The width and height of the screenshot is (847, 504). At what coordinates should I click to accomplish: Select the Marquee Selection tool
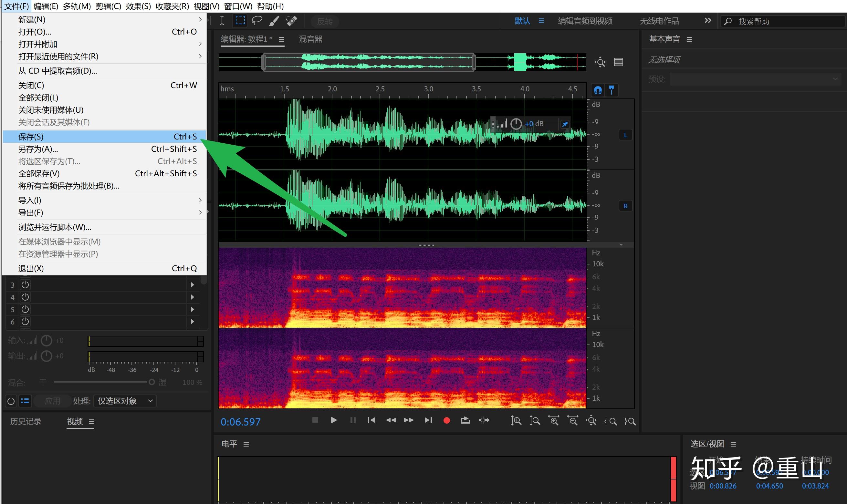coord(240,21)
